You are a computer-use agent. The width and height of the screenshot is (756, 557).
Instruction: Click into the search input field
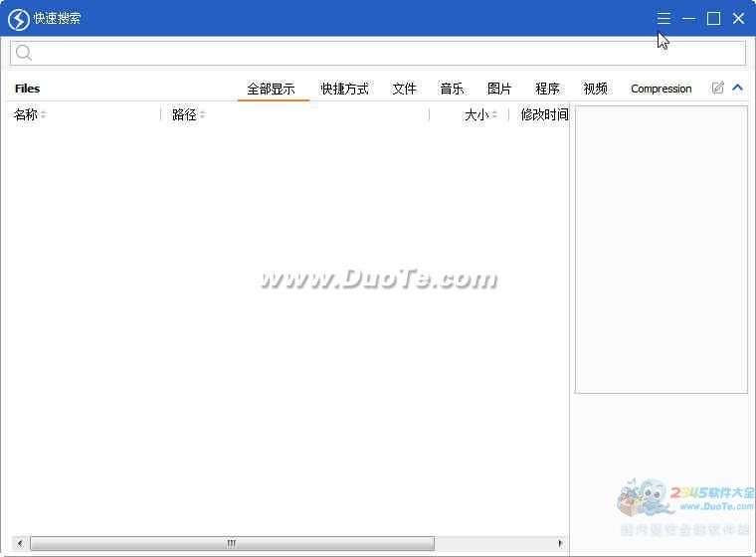378,53
